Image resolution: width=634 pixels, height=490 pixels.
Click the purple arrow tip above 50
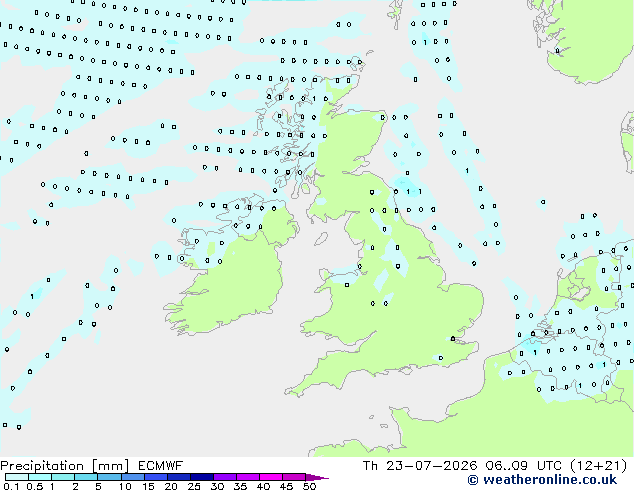coord(317,477)
